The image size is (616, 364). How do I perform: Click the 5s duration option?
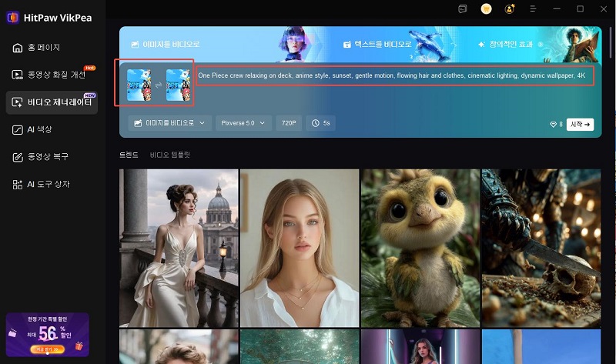click(x=320, y=123)
